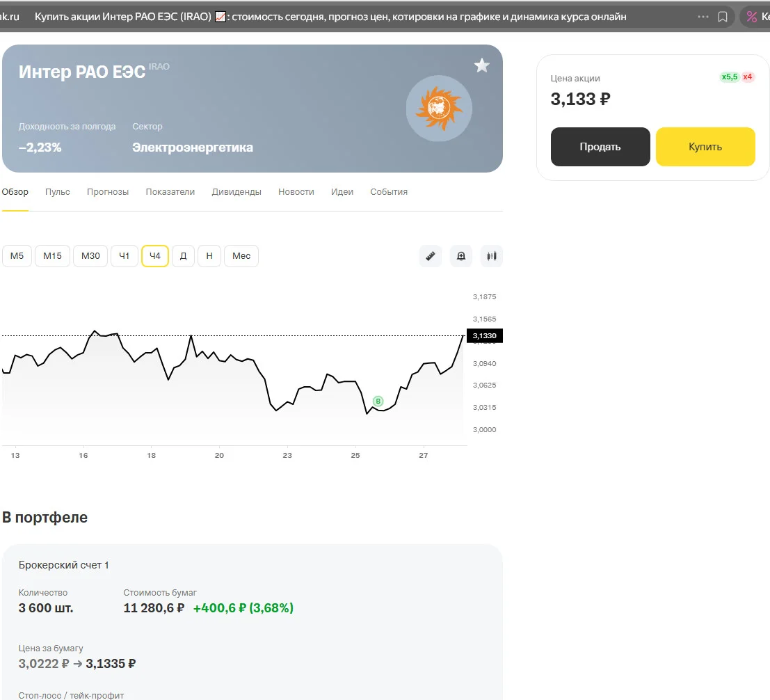Click the green B buy marker on chart
Image resolution: width=770 pixels, height=700 pixels.
pyautogui.click(x=378, y=401)
